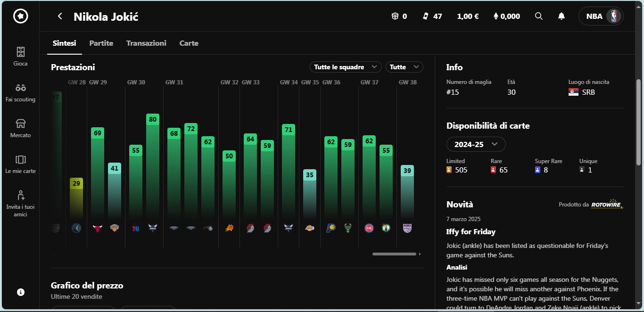
Task: Click the NBA sport selector button
Action: (601, 16)
